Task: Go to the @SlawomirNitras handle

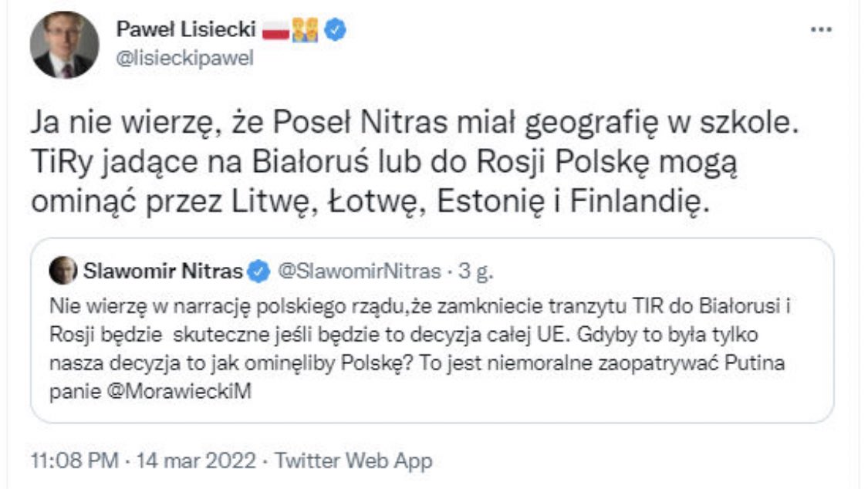Action: 358,271
